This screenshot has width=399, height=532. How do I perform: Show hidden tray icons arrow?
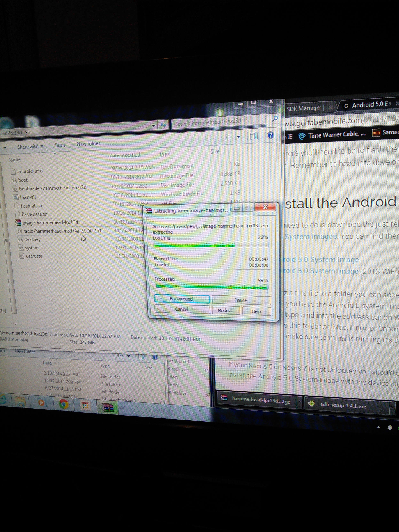(378, 427)
